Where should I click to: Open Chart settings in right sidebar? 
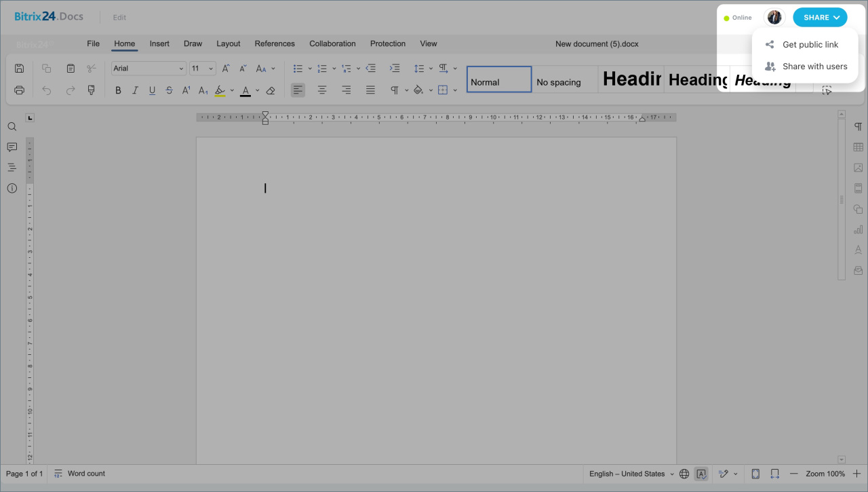pos(858,229)
